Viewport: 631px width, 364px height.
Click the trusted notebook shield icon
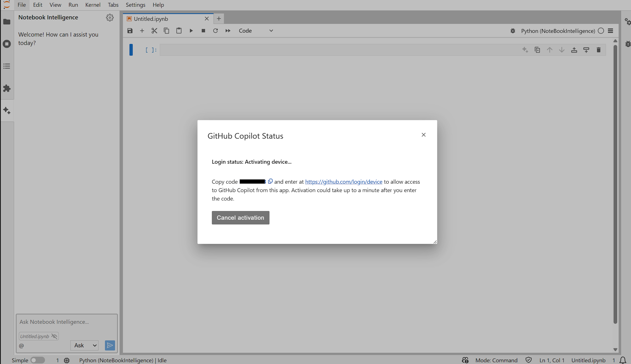click(529, 360)
